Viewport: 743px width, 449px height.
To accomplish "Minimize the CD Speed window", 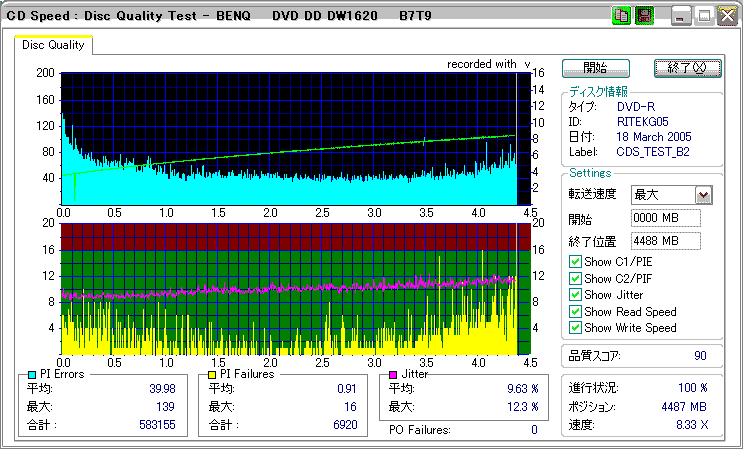I will click(x=682, y=16).
